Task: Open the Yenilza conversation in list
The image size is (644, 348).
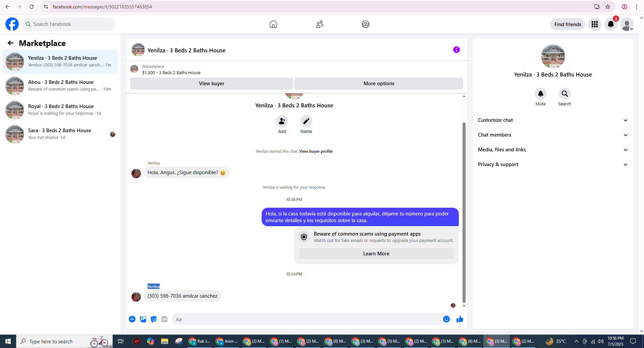Action: [60, 62]
